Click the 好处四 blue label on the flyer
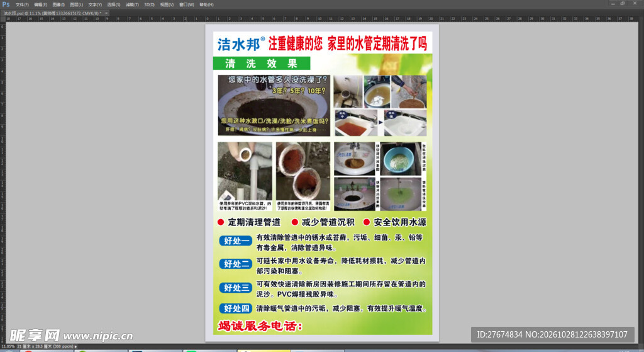Image resolution: width=644 pixels, height=352 pixels. 235,309
